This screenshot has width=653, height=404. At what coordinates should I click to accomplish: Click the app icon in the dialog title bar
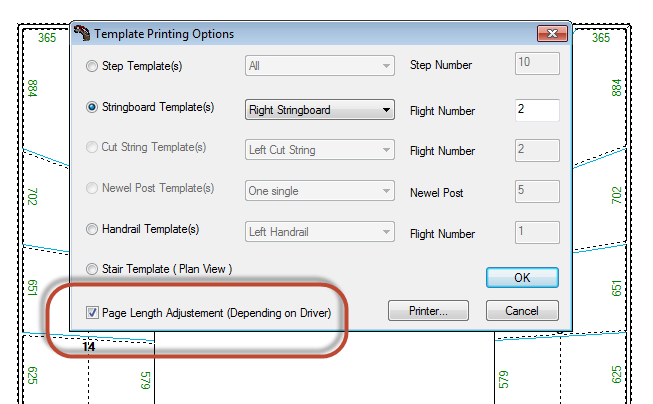[x=82, y=33]
